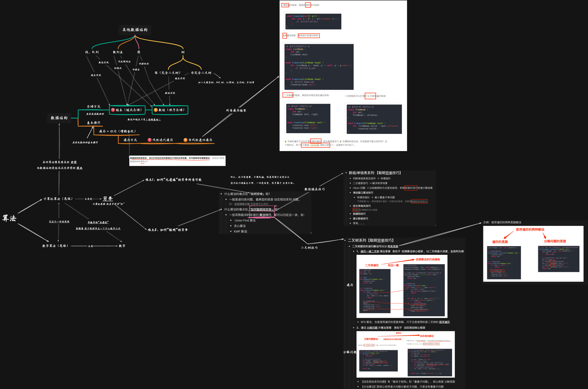
Task: Click the white note 数据结构种类很多
Action: pos(177,161)
